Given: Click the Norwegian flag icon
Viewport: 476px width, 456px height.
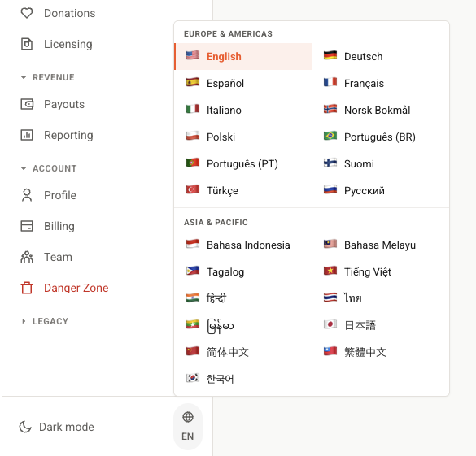Looking at the screenshot, I should point(330,109).
